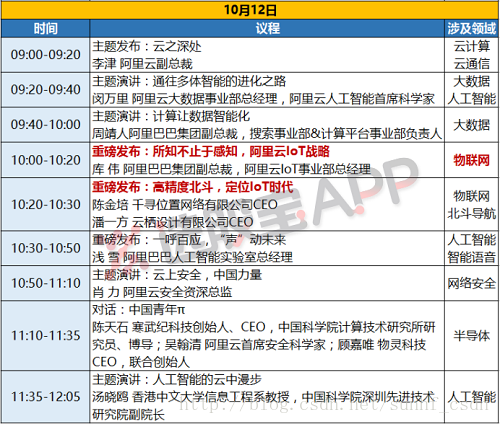
Task: Click red 物联网 field cell
Action: pyautogui.click(x=472, y=160)
